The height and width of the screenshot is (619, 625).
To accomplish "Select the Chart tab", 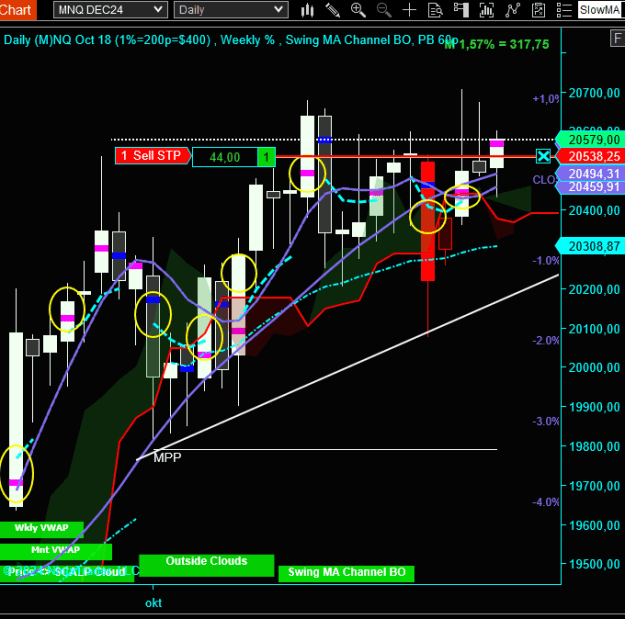I will click(x=18, y=10).
